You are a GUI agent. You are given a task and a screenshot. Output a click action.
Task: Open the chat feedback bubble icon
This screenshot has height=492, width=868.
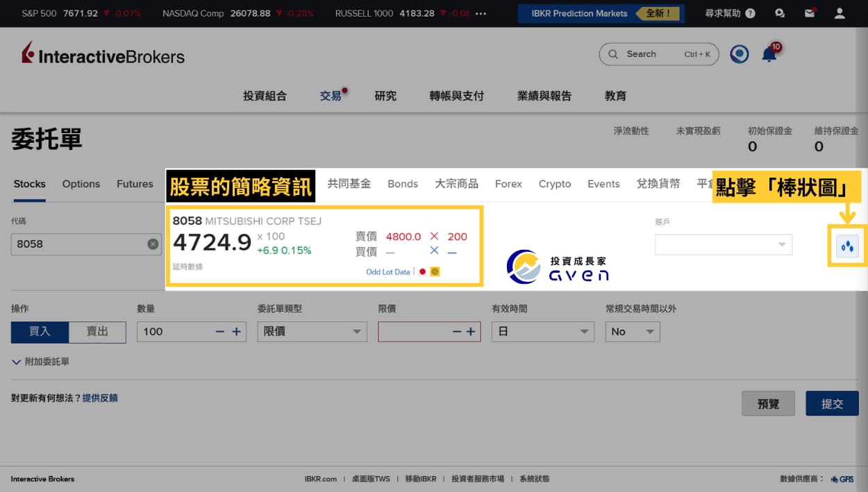tap(780, 13)
